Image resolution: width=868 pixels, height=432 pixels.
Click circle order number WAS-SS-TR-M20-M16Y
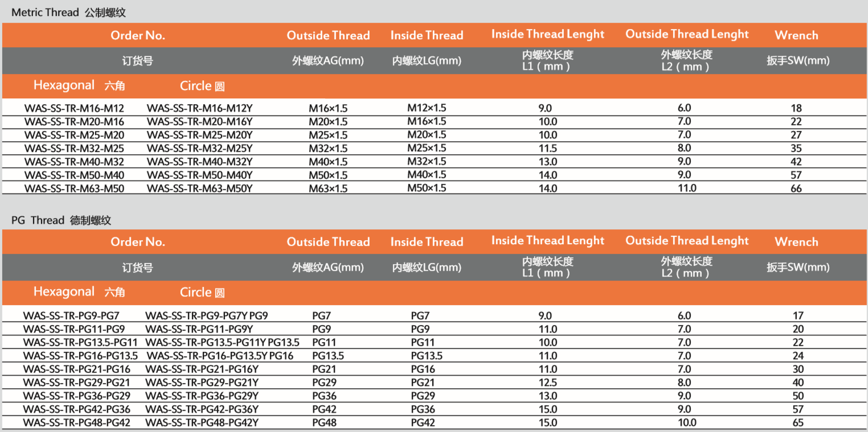tap(199, 121)
